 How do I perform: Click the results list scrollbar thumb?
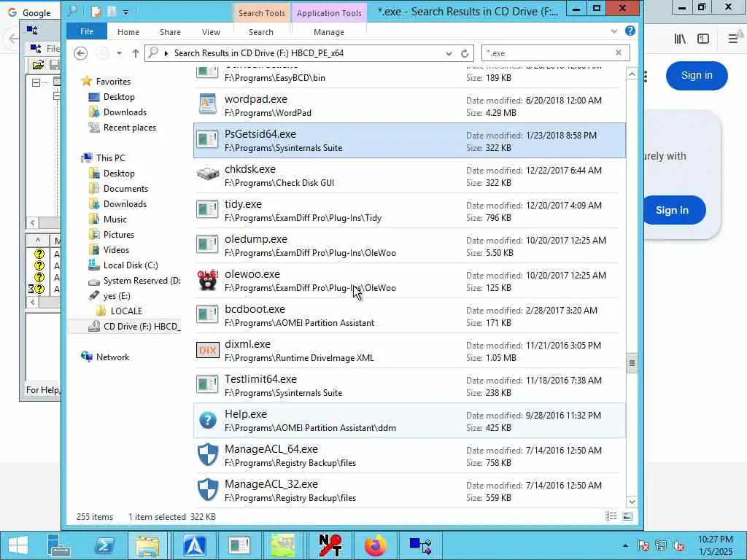point(632,363)
